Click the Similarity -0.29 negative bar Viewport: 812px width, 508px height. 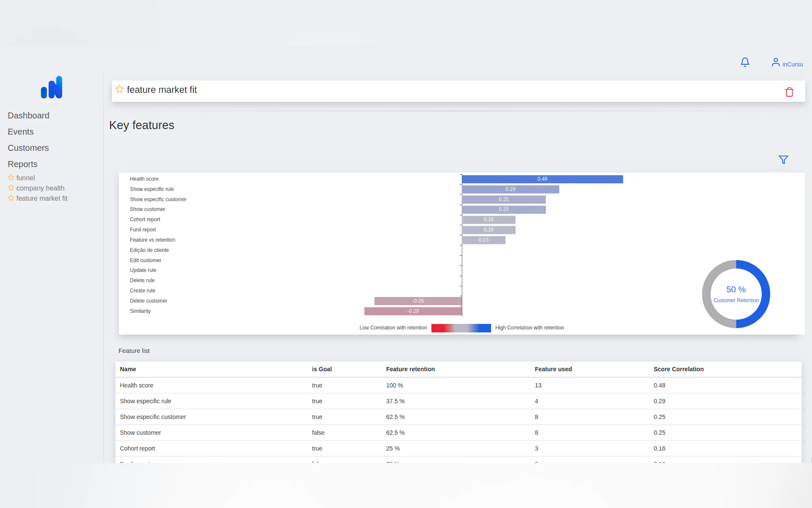[x=413, y=311]
